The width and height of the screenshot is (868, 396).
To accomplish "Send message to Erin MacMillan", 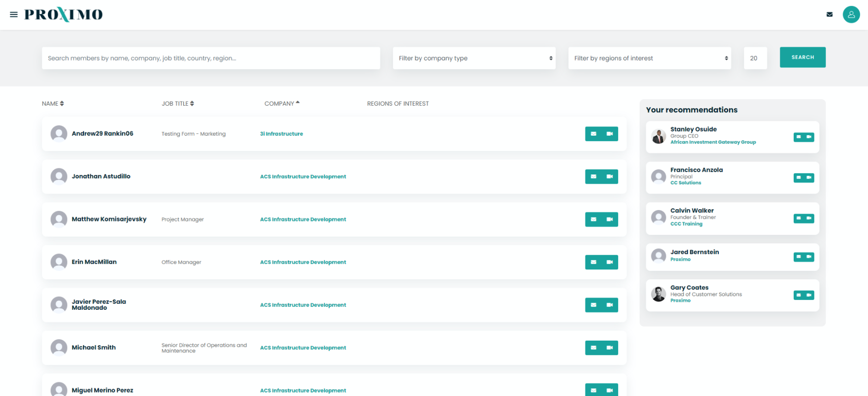I will click(593, 262).
